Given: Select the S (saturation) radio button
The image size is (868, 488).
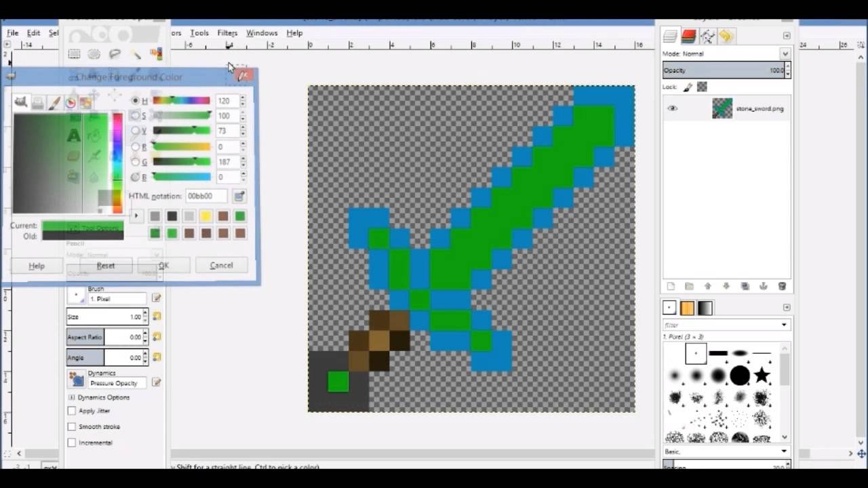Looking at the screenshot, I should click(135, 116).
